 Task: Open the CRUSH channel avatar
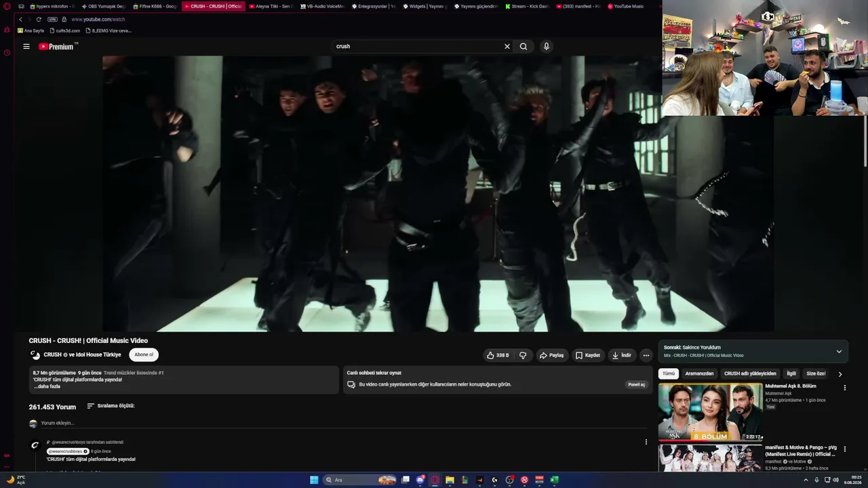click(x=35, y=355)
